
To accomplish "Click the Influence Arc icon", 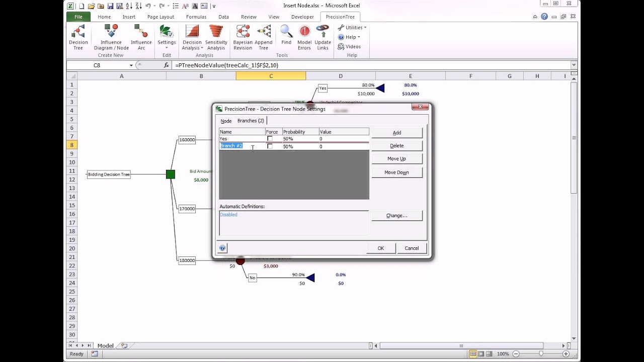I will [x=141, y=38].
